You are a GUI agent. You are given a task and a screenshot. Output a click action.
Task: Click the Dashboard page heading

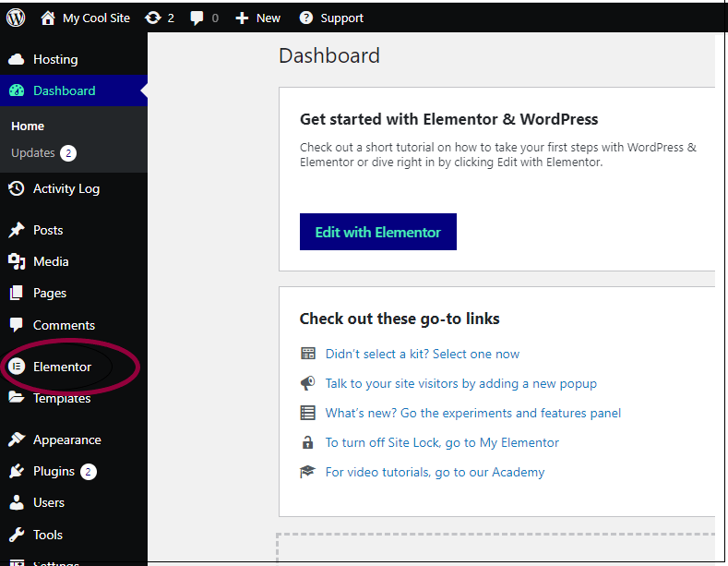(x=329, y=55)
